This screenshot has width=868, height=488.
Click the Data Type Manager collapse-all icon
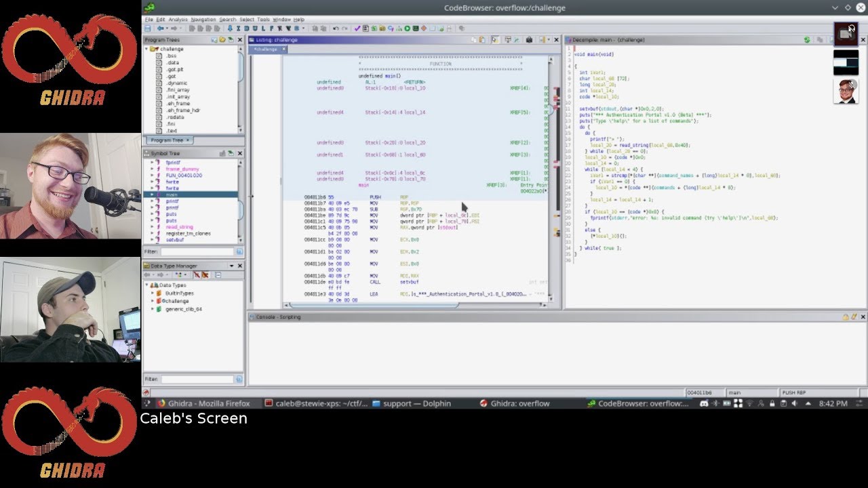(x=218, y=275)
